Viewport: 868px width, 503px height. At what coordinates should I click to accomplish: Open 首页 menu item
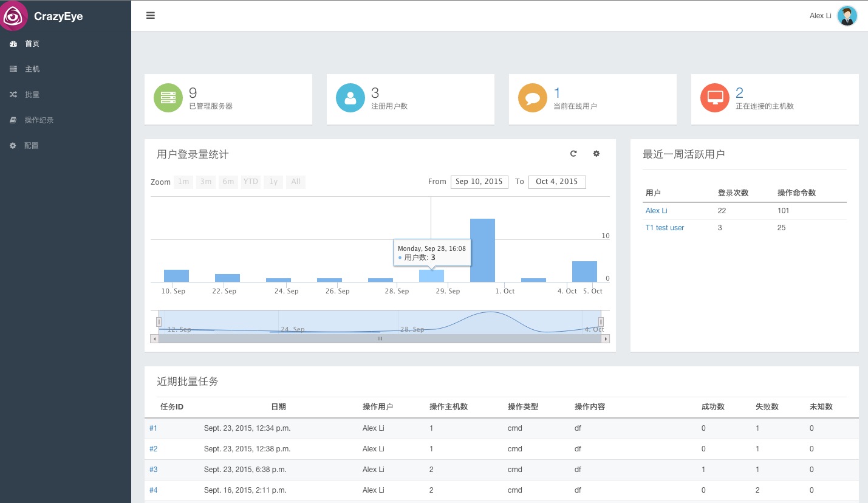click(x=32, y=44)
